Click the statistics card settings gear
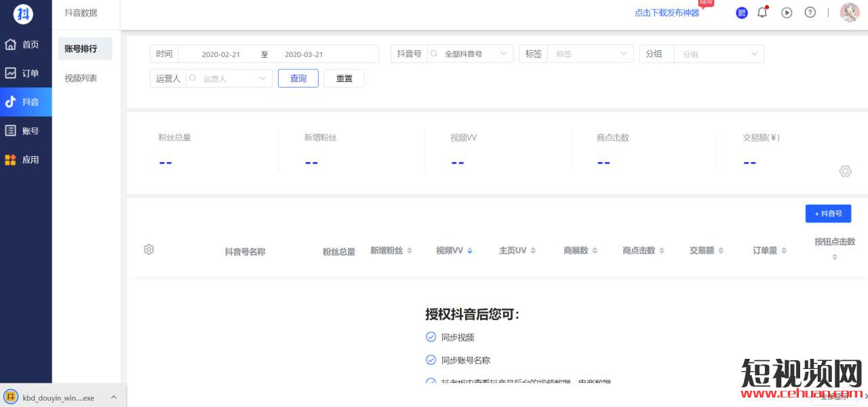868x407 pixels. (x=845, y=172)
